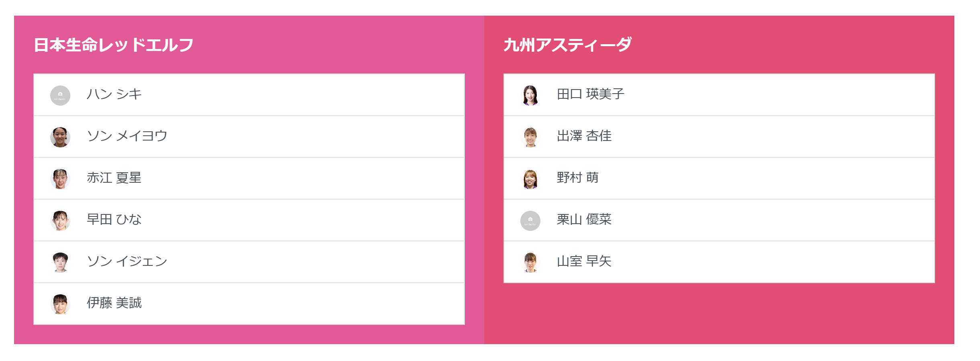Click ソン メイヨウ's profile photo

pyautogui.click(x=60, y=137)
